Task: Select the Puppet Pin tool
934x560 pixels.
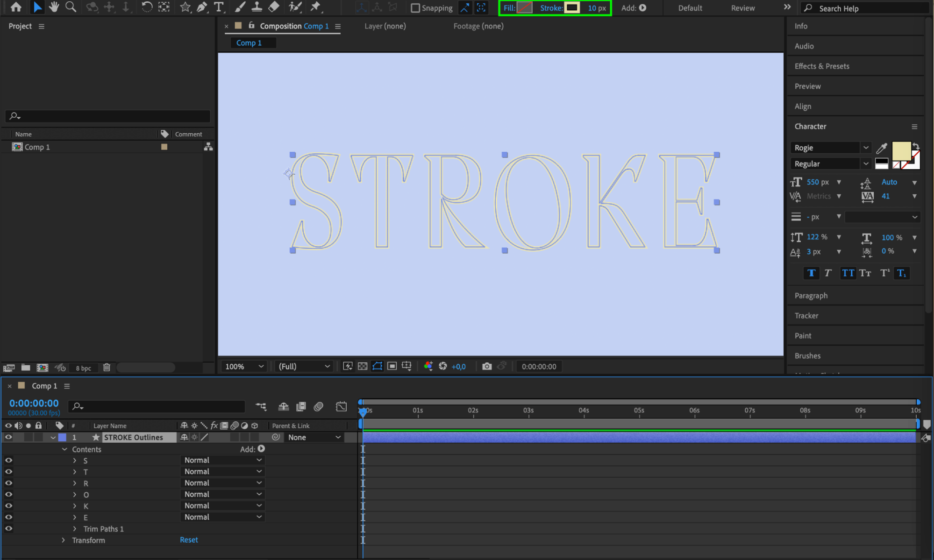Action: click(315, 7)
